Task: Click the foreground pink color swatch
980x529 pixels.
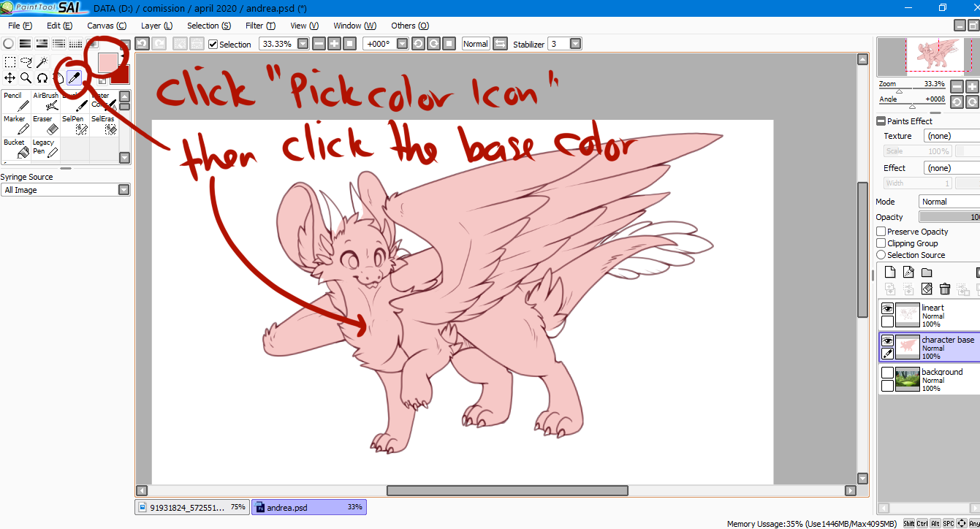Action: (x=107, y=62)
